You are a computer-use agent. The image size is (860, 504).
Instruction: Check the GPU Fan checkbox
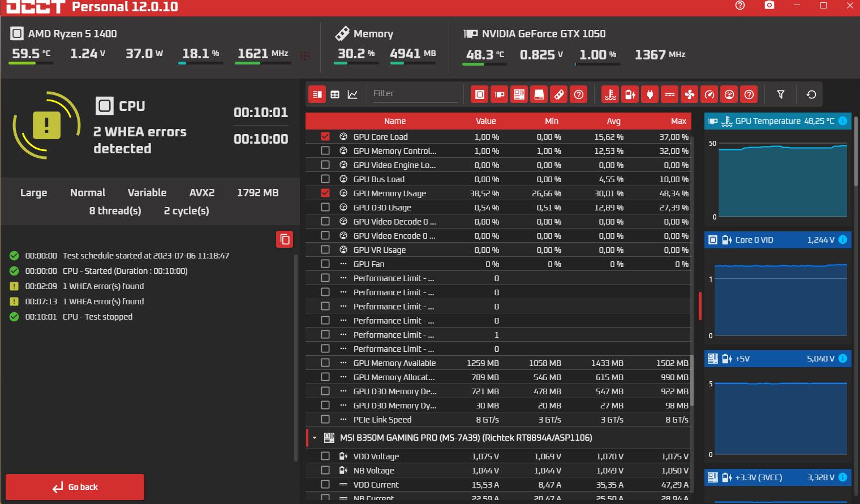click(325, 264)
